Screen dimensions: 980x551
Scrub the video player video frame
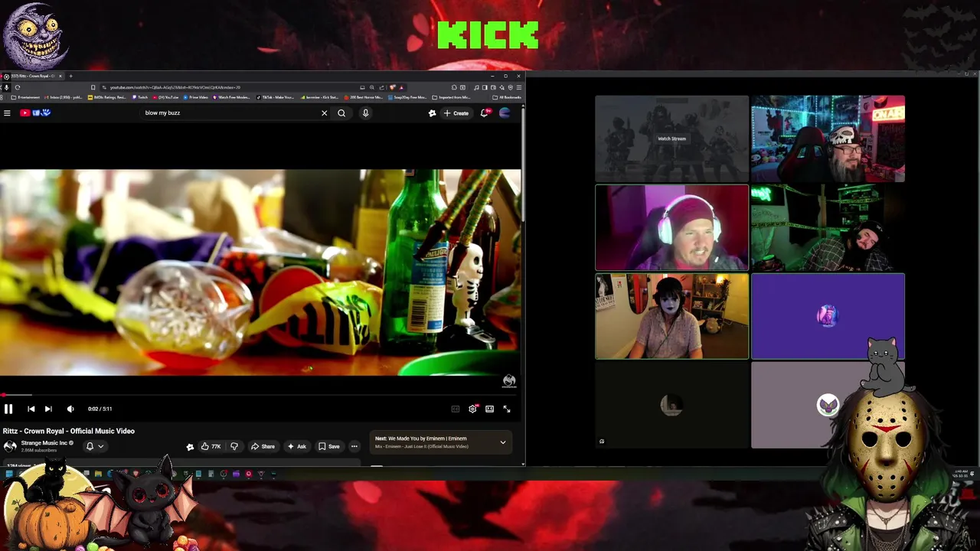pyautogui.click(x=260, y=272)
